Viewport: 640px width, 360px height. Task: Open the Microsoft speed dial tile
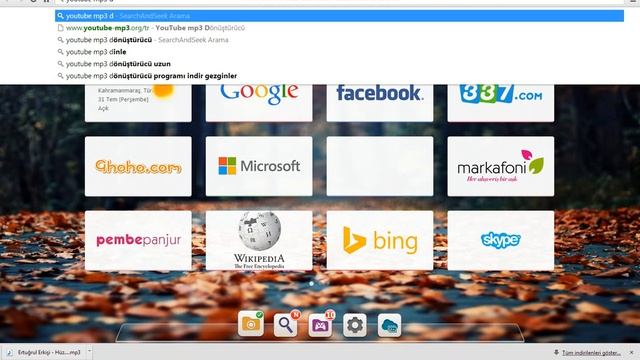click(259, 166)
